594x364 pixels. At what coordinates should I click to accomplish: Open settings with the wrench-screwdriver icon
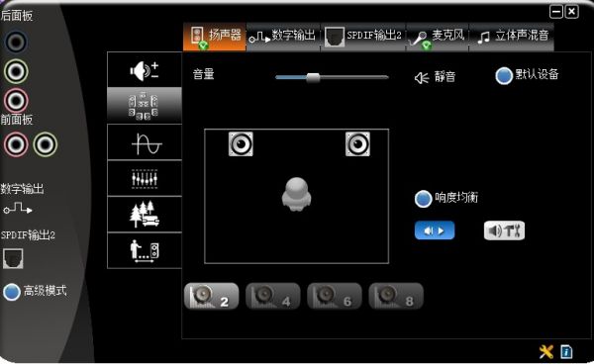[x=546, y=351]
